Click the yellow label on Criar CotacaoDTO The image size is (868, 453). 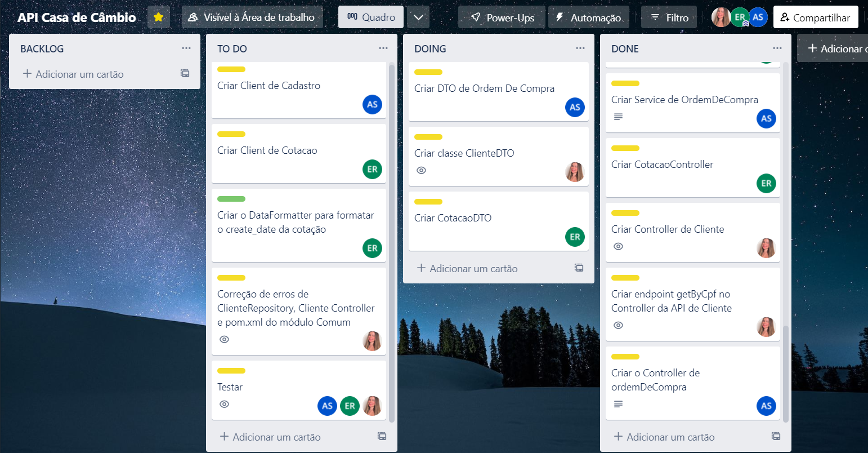428,202
